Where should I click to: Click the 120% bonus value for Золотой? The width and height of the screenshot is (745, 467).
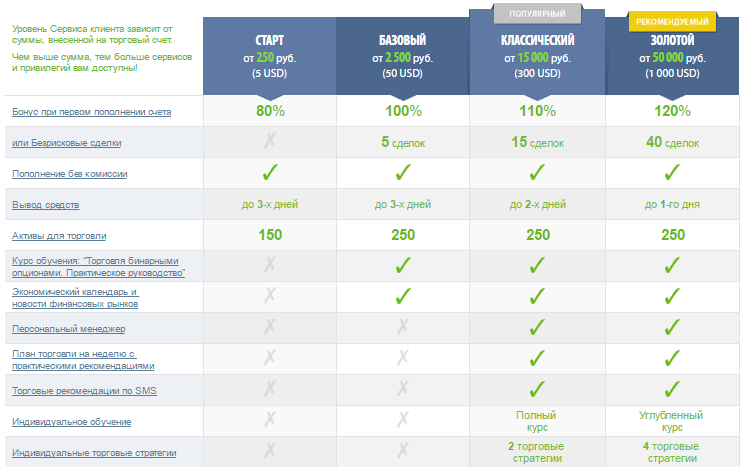672,111
